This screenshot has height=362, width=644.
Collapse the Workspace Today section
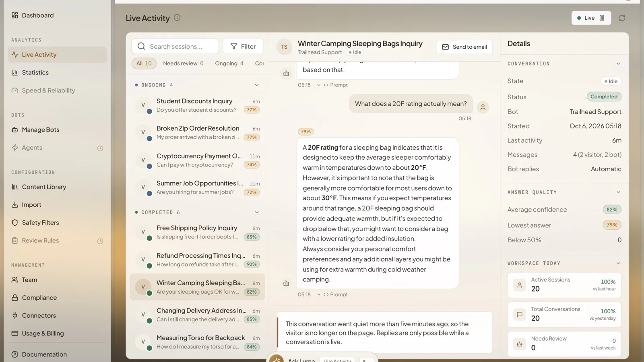pyautogui.click(x=618, y=263)
